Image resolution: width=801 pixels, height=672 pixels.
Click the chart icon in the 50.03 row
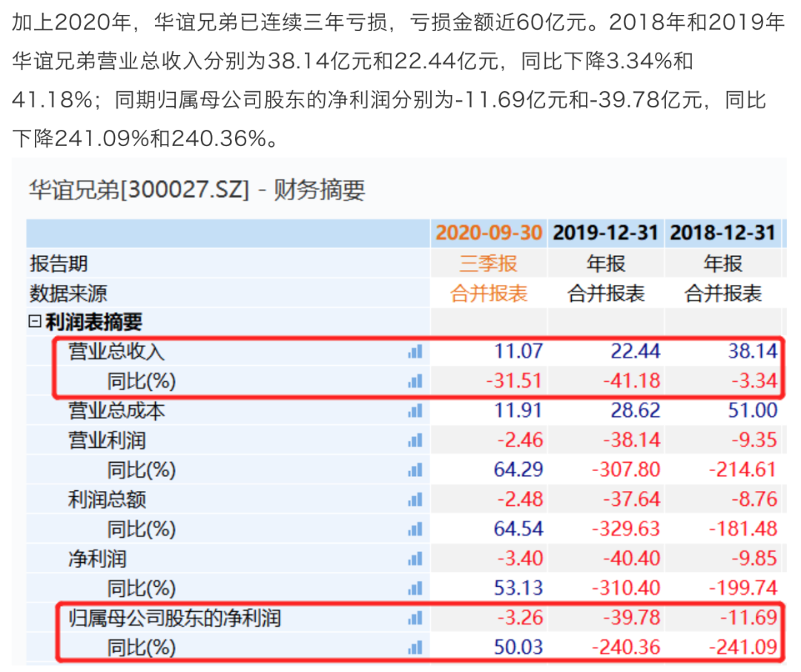pyautogui.click(x=415, y=648)
